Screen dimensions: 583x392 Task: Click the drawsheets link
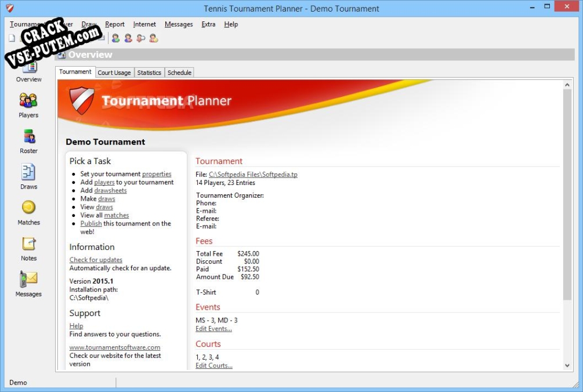[110, 190]
